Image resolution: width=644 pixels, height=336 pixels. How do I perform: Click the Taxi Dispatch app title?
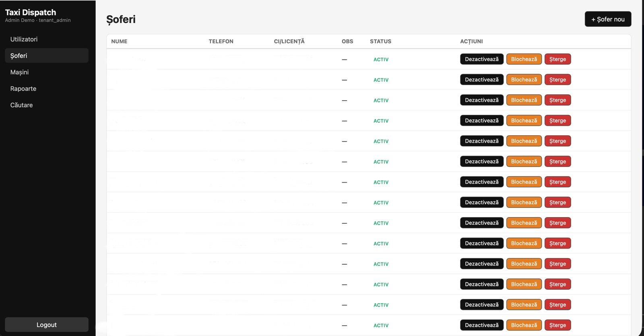point(31,12)
